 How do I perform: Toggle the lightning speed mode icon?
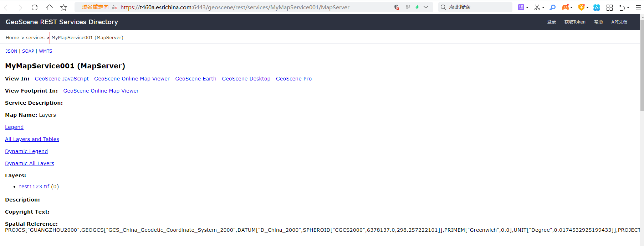417,7
